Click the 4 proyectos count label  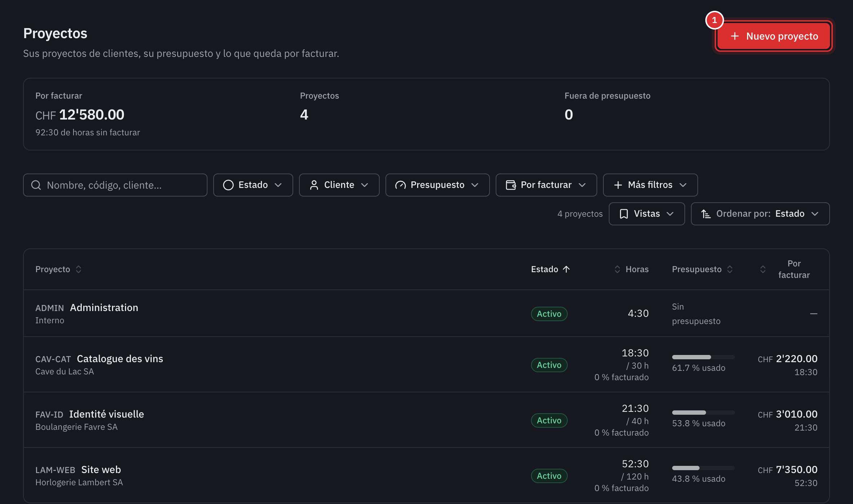click(580, 214)
